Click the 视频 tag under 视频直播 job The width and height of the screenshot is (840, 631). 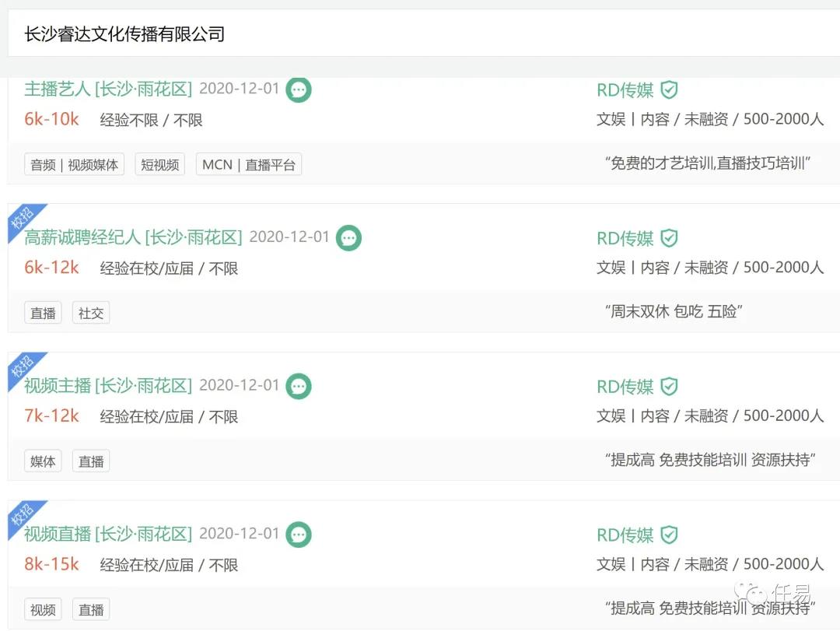tap(43, 610)
